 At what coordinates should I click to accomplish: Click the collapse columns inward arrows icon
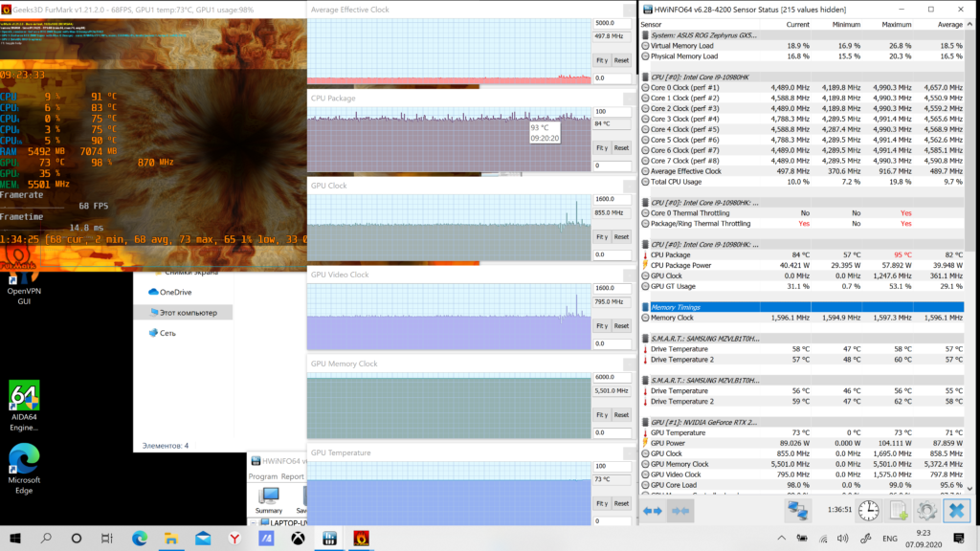680,511
